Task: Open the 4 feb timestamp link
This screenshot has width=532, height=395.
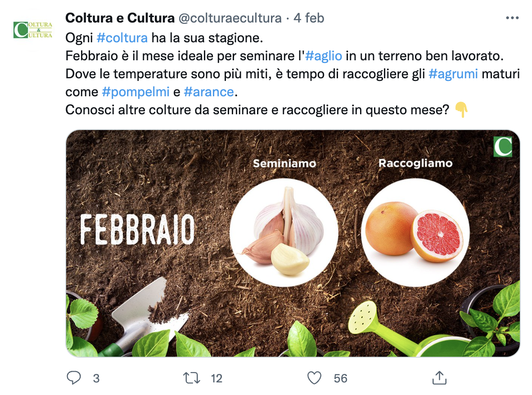Action: (x=309, y=18)
